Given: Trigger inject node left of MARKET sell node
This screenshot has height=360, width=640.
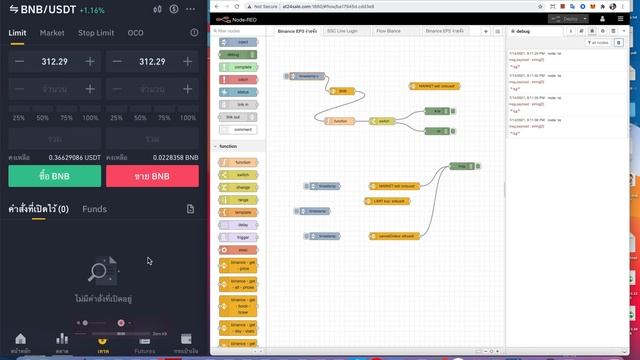Looking at the screenshot, I should click(306, 186).
